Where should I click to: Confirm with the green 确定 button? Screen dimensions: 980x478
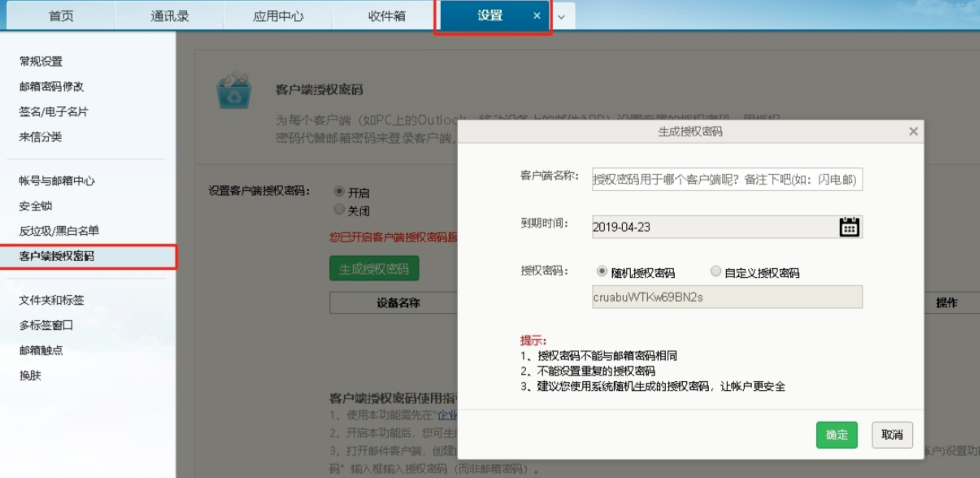click(x=837, y=435)
